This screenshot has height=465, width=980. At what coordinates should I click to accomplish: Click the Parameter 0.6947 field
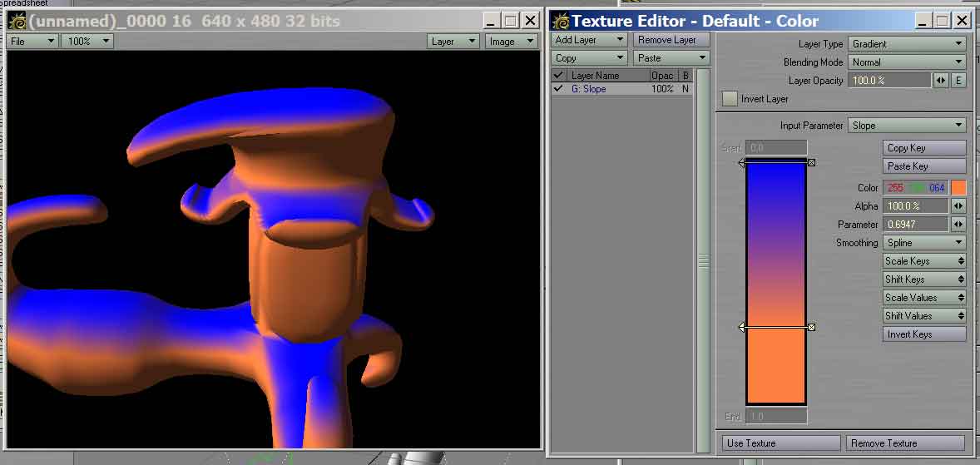[x=916, y=224]
